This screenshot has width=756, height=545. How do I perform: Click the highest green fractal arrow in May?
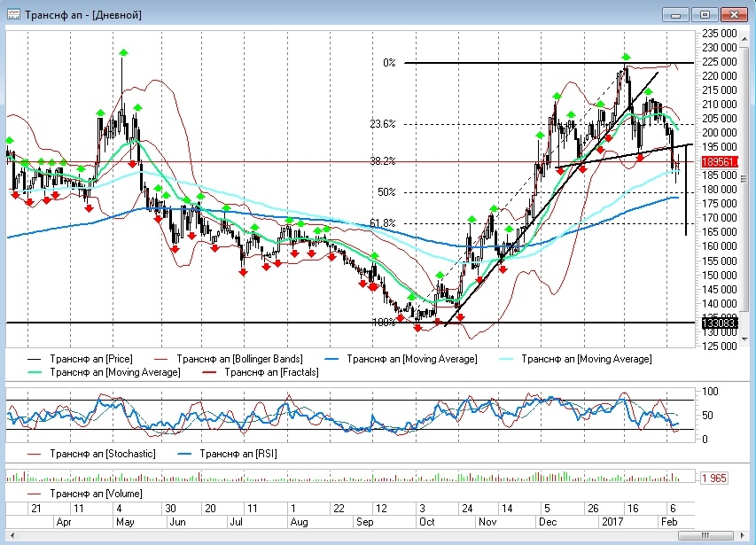[124, 53]
